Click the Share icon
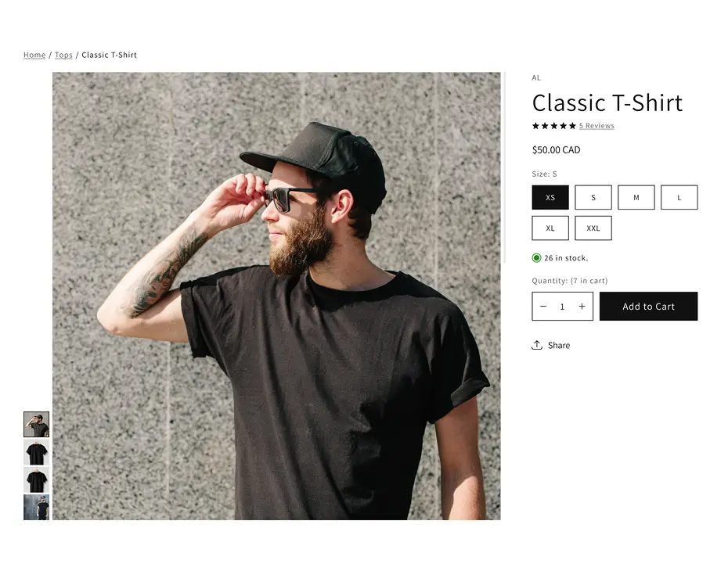The image size is (728, 571). (537, 345)
